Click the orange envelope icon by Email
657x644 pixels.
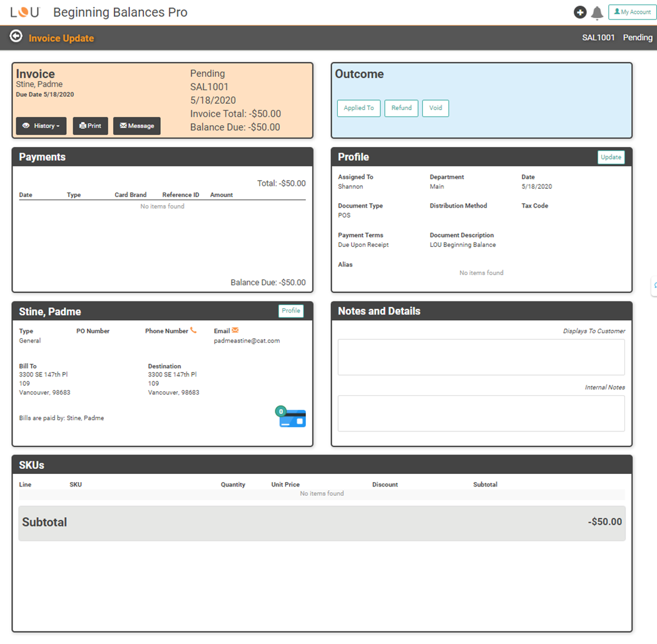coord(235,331)
